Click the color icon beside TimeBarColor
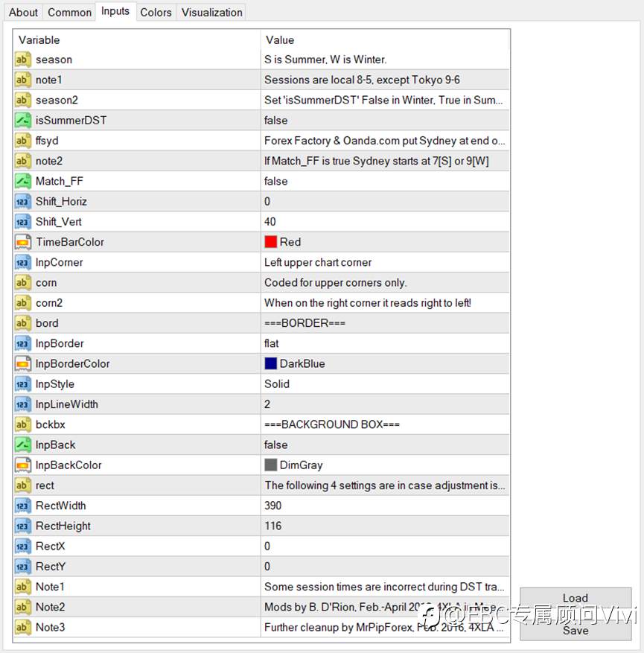 (x=22, y=242)
